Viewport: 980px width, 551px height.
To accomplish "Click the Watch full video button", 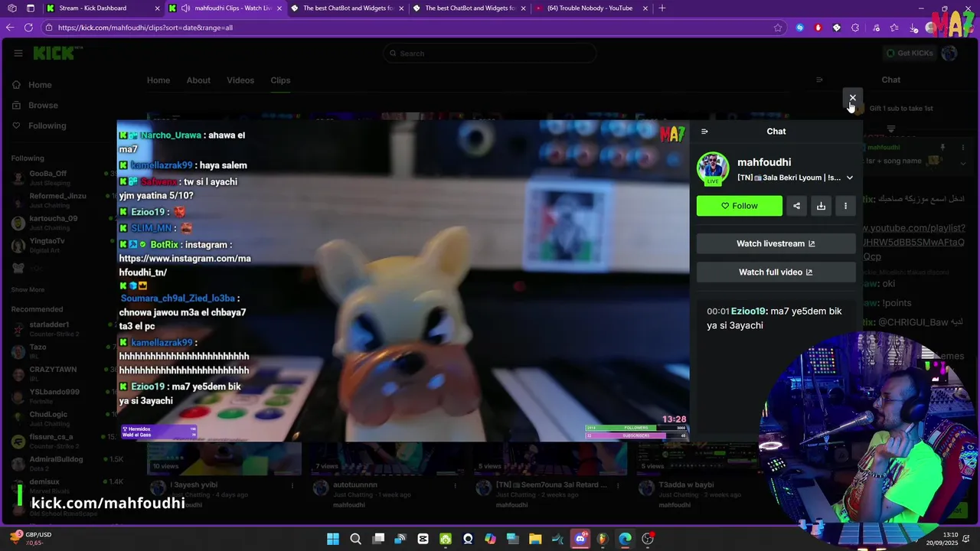I will (776, 272).
